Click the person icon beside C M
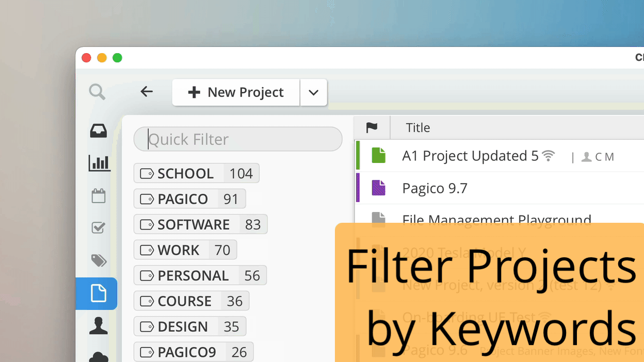This screenshot has width=644, height=362. point(586,157)
